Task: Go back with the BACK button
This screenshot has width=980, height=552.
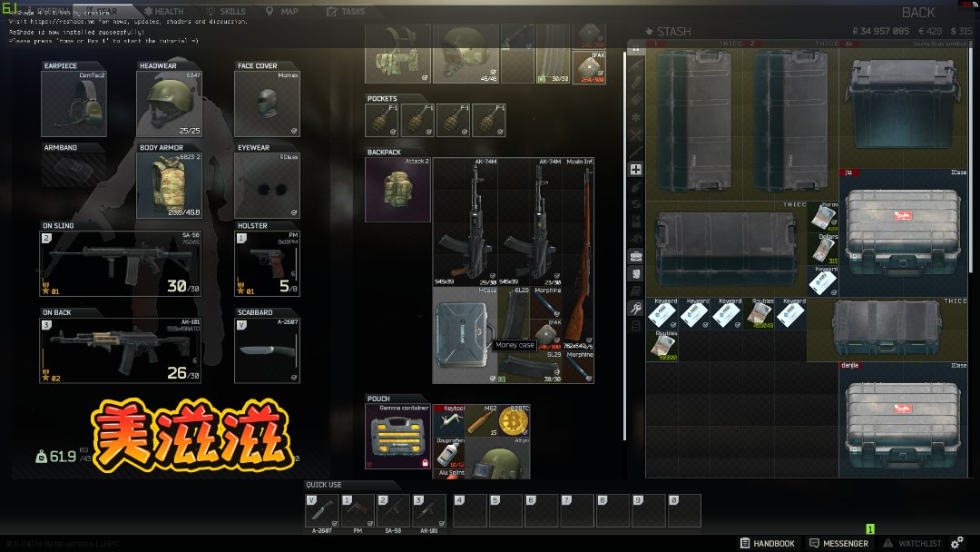Action: pyautogui.click(x=918, y=13)
